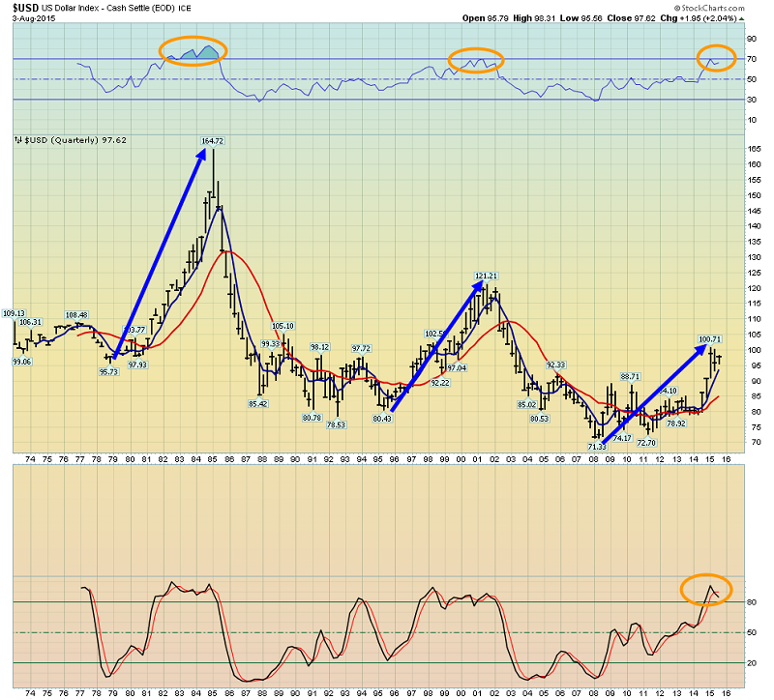Select the 164.72 peak price label
Viewport: 774px width, 700px height.
(x=212, y=141)
